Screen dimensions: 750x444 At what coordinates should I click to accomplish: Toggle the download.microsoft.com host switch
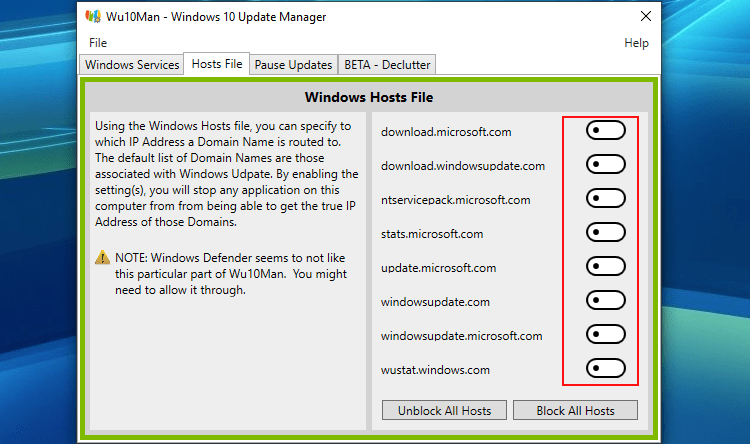(606, 130)
